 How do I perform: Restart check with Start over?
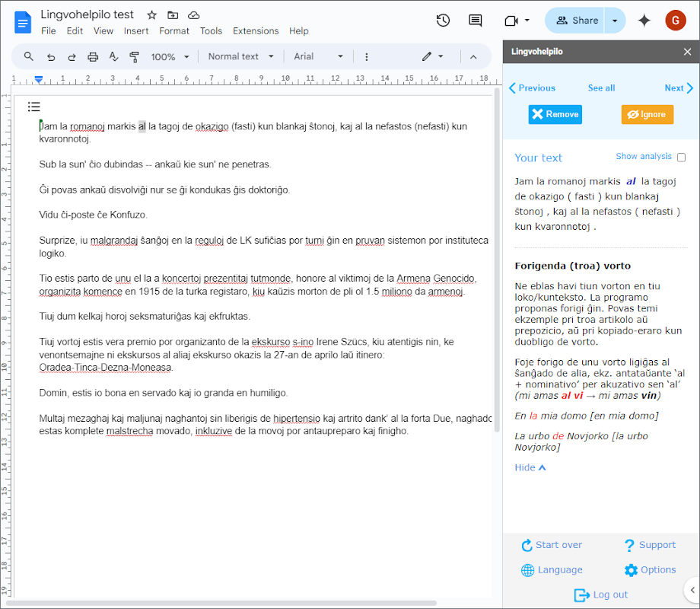pyautogui.click(x=552, y=544)
